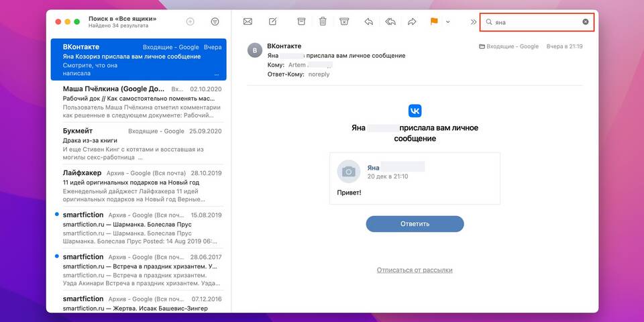Flag the message with orange flag

[434, 21]
